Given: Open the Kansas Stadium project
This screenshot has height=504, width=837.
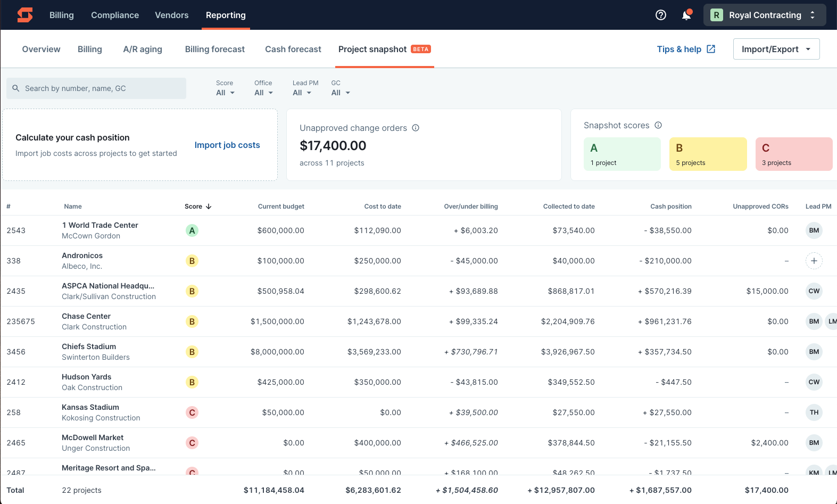Looking at the screenshot, I should (90, 407).
